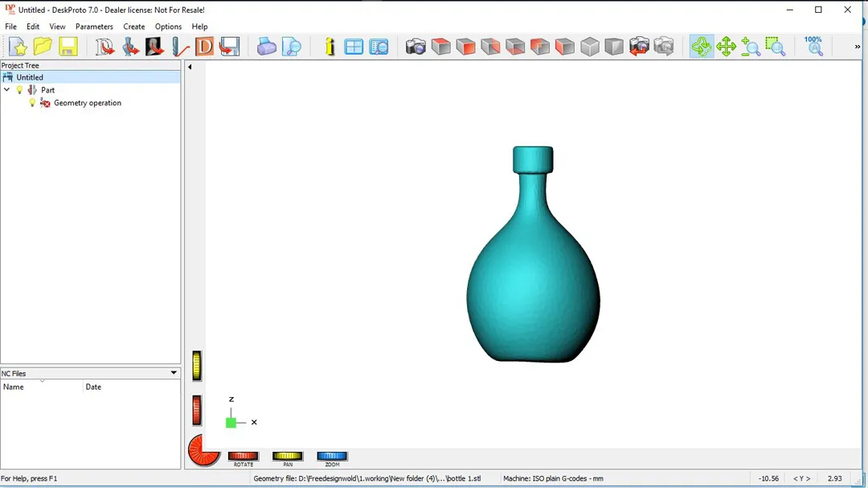Click the Geometry file path in the status bar
The width and height of the screenshot is (868, 488).
[x=367, y=478]
